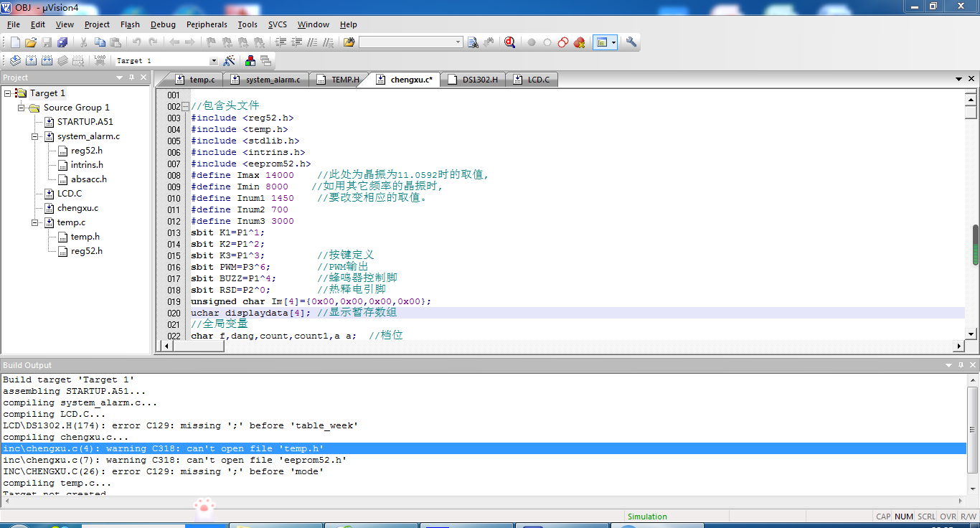This screenshot has height=528, width=980.
Task: Kill all breakpoints icon
Action: point(579,42)
